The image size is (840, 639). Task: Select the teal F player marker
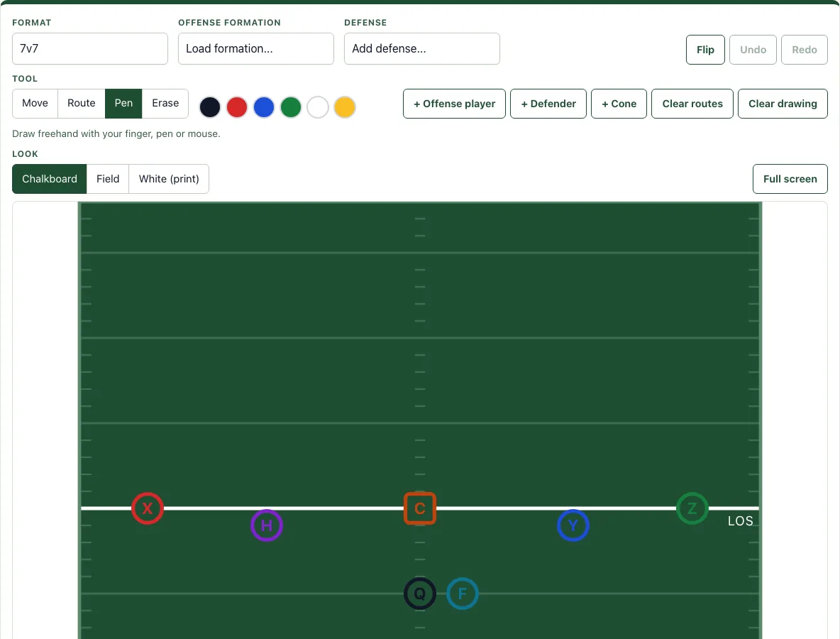click(x=463, y=594)
